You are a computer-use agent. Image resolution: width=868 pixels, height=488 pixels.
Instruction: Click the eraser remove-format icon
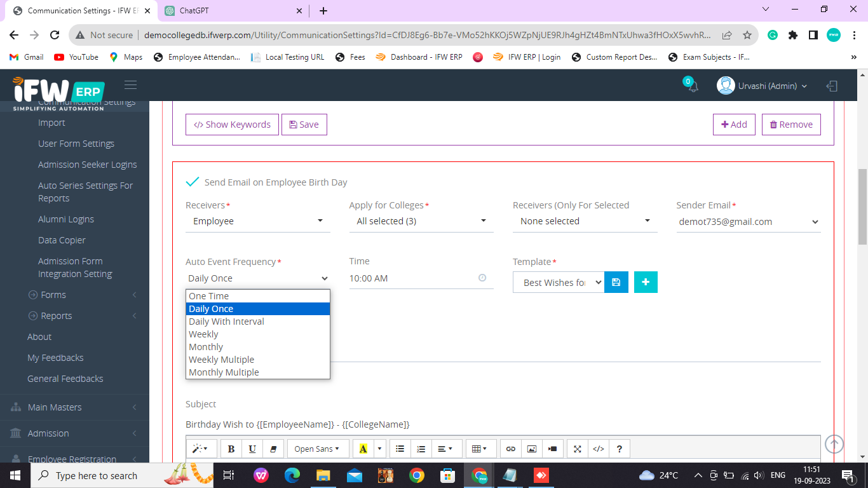click(273, 449)
